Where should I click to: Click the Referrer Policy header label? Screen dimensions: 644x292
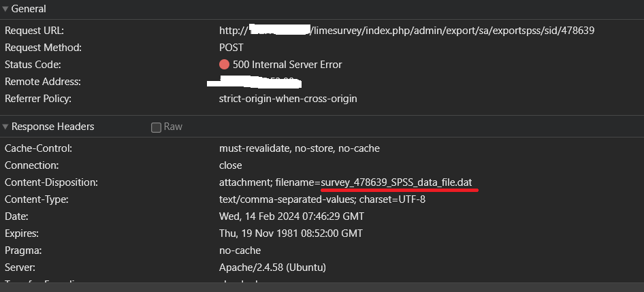(x=37, y=99)
